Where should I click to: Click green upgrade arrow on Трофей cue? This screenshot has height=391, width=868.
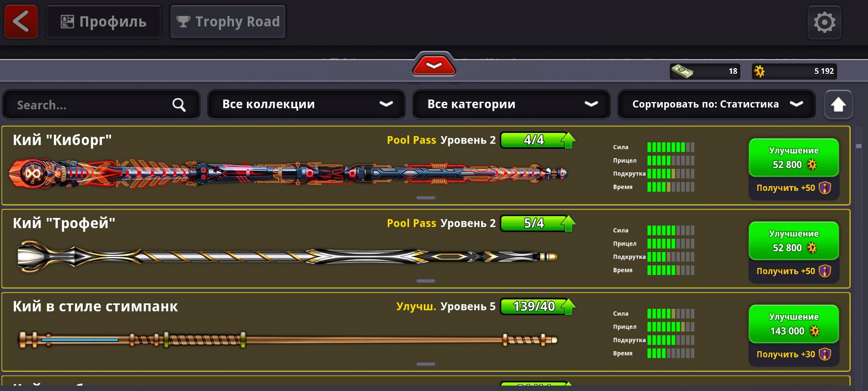pos(568,223)
